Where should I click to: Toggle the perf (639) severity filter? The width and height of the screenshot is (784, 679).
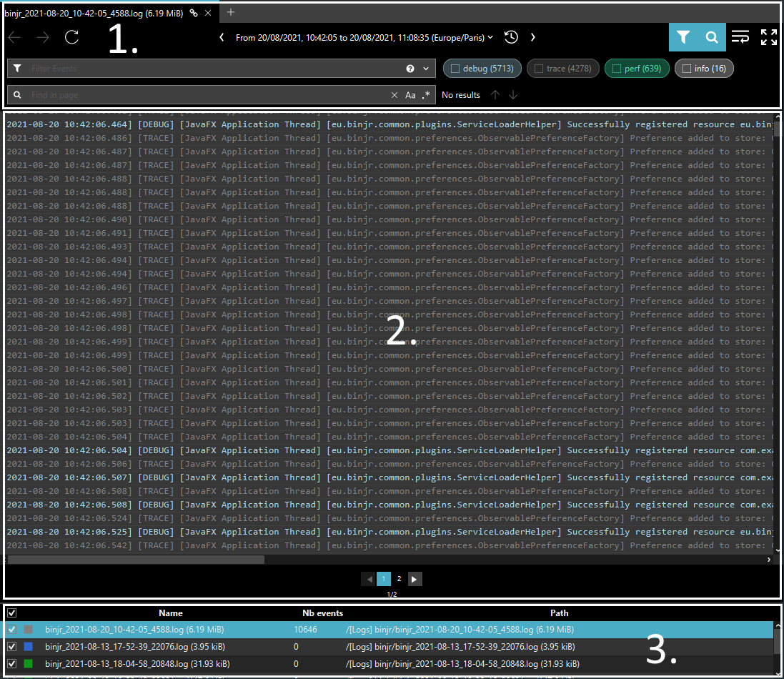[637, 69]
